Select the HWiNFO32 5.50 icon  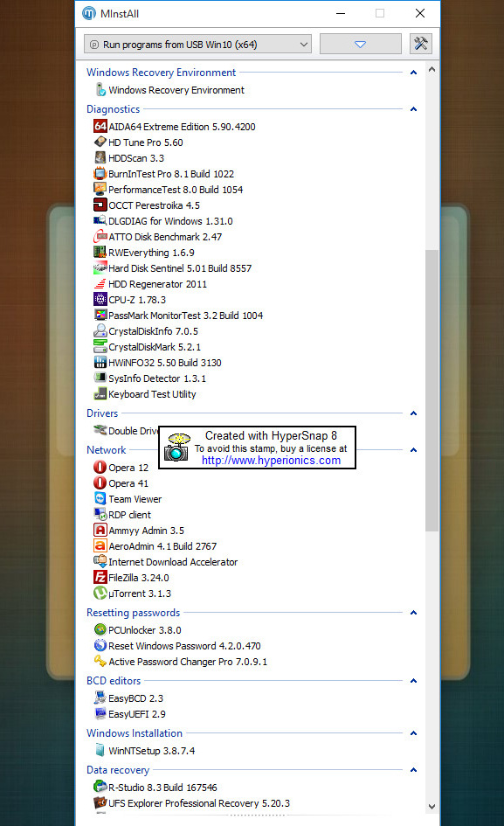pos(100,363)
